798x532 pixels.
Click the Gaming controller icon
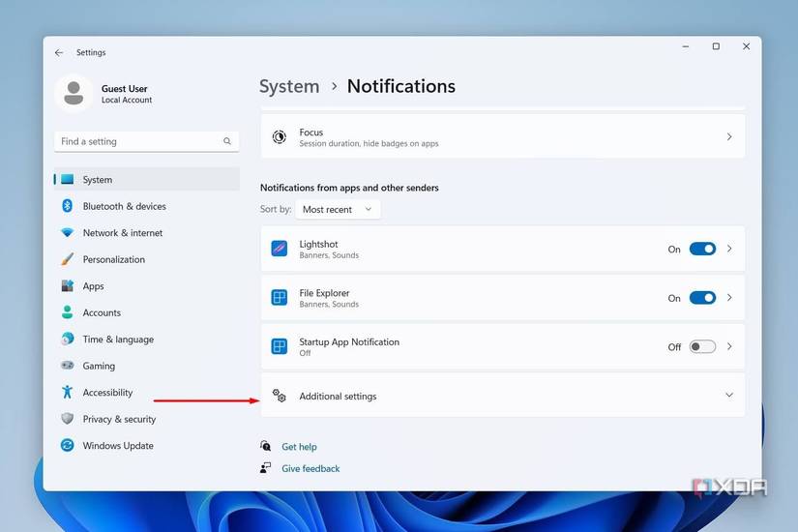tap(67, 365)
